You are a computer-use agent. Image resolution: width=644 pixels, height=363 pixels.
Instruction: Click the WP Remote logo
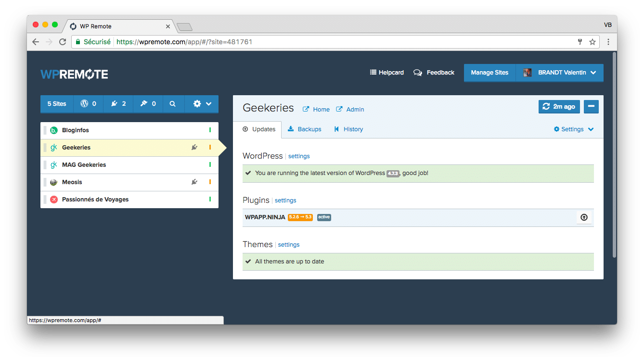point(74,74)
